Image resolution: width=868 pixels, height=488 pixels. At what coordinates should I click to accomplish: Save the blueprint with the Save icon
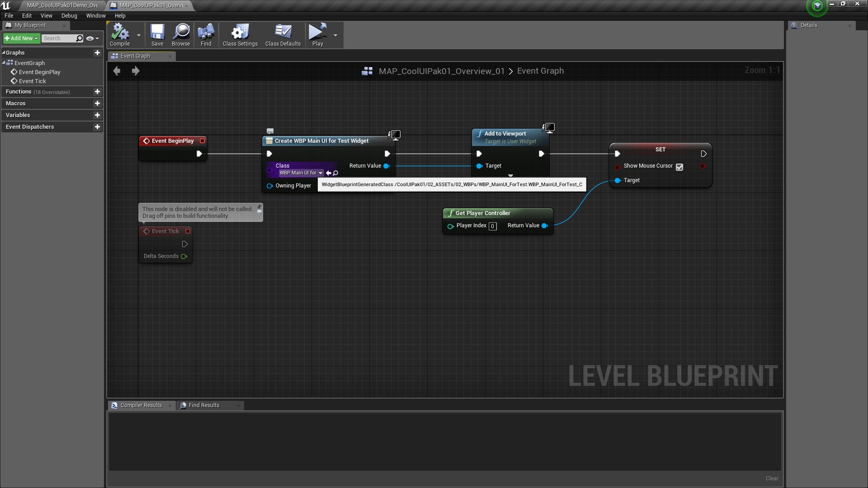157,34
